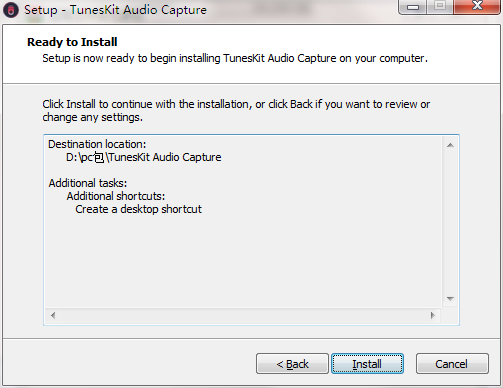Click the horizontal scrollbar track of summary box

tap(243, 315)
